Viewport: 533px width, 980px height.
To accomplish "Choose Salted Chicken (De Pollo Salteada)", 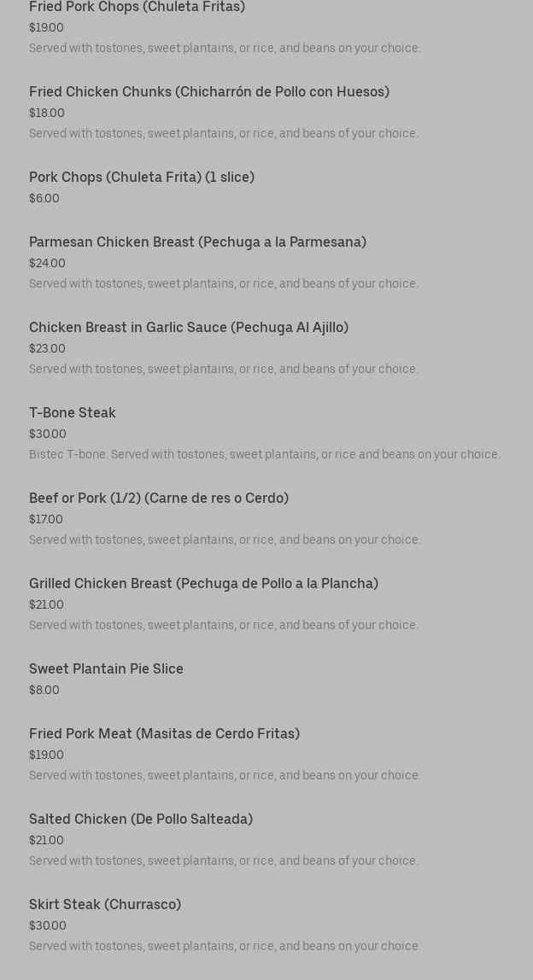I will point(141,820).
